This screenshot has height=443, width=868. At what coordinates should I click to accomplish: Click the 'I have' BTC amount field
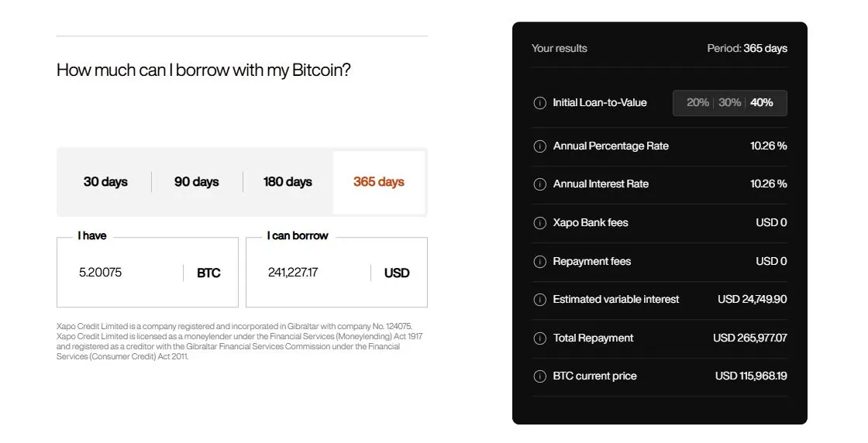coord(124,273)
